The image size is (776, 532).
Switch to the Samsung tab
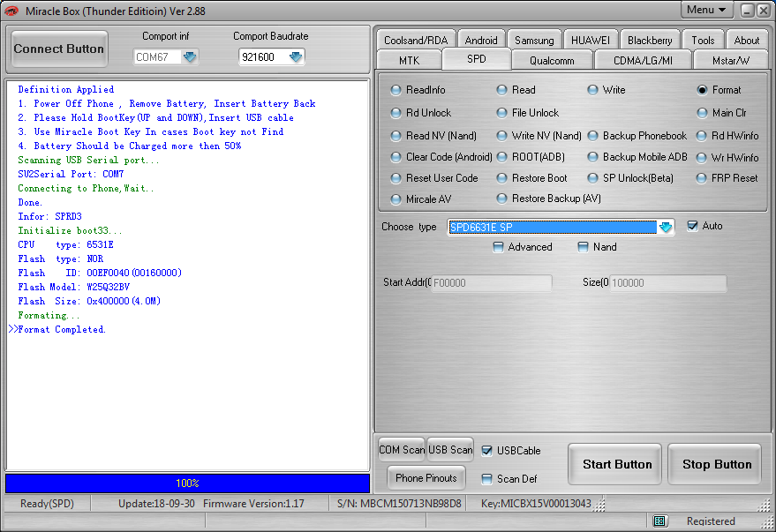[x=534, y=40]
